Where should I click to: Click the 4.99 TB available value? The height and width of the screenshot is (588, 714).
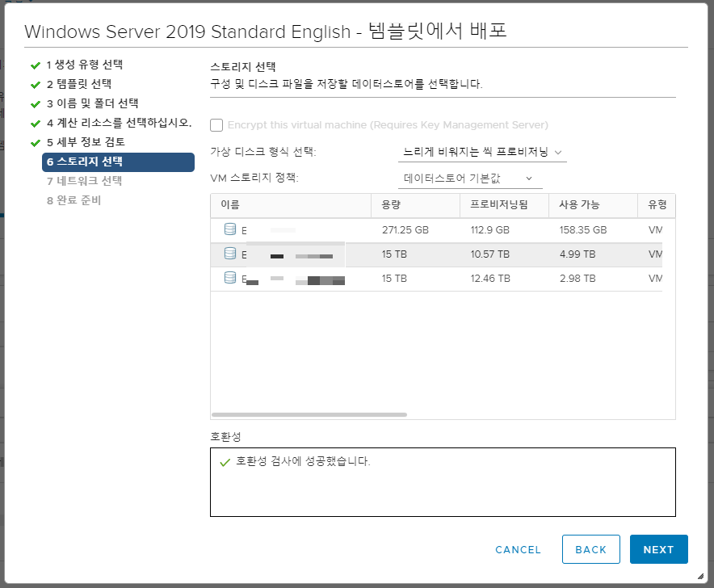(x=577, y=254)
